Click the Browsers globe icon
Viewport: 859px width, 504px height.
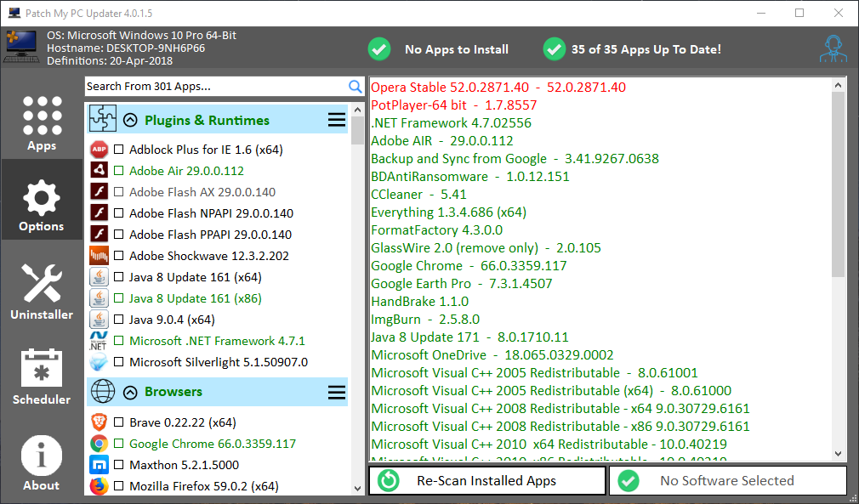[102, 391]
